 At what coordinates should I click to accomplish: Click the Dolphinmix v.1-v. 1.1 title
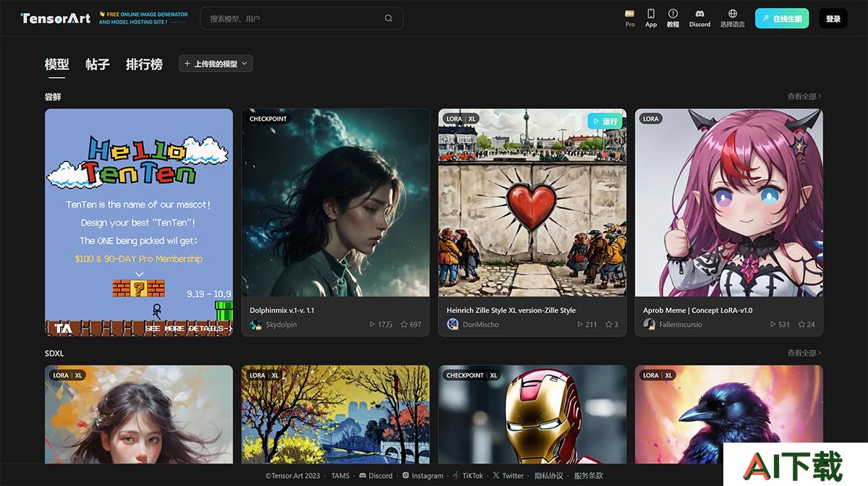point(282,310)
